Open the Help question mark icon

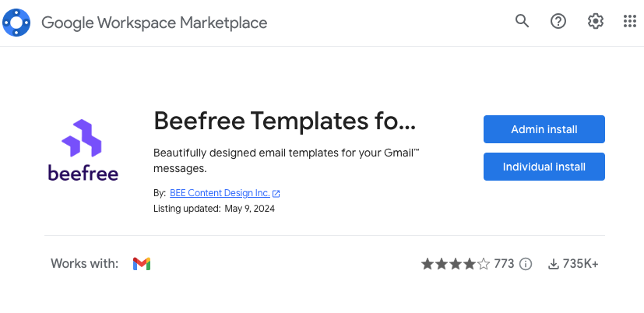558,22
